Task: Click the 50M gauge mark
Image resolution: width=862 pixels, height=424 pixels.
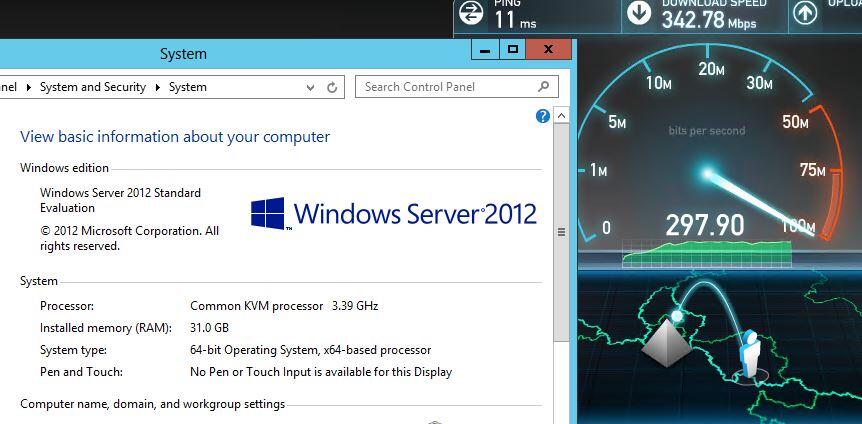Action: coord(795,122)
